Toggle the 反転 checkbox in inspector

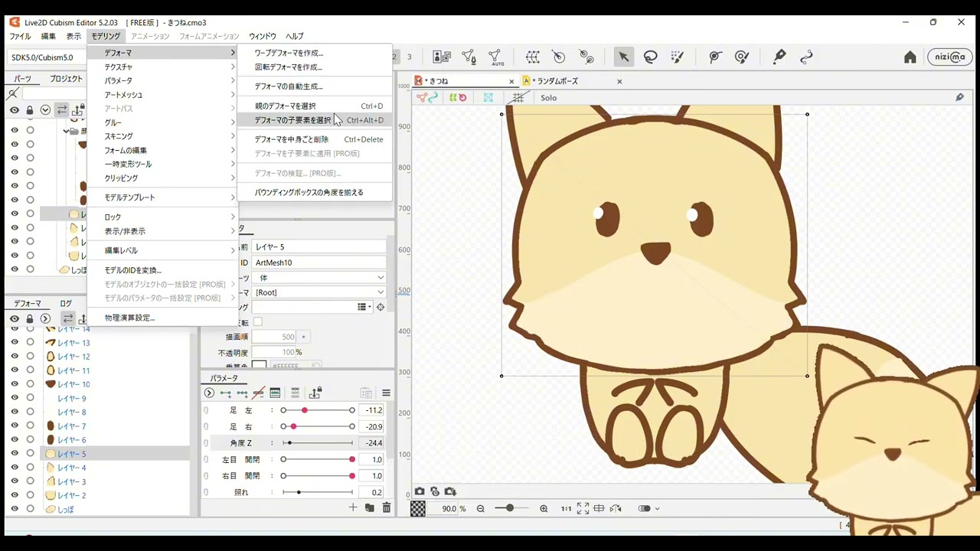(257, 321)
